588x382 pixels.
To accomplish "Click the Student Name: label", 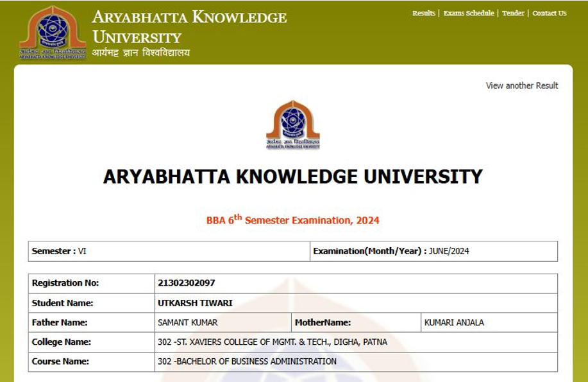I will pos(62,303).
